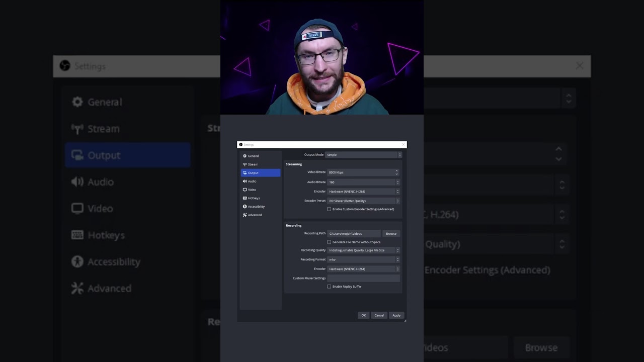Click the Apply button
Viewport: 644px width, 362px height.
396,315
